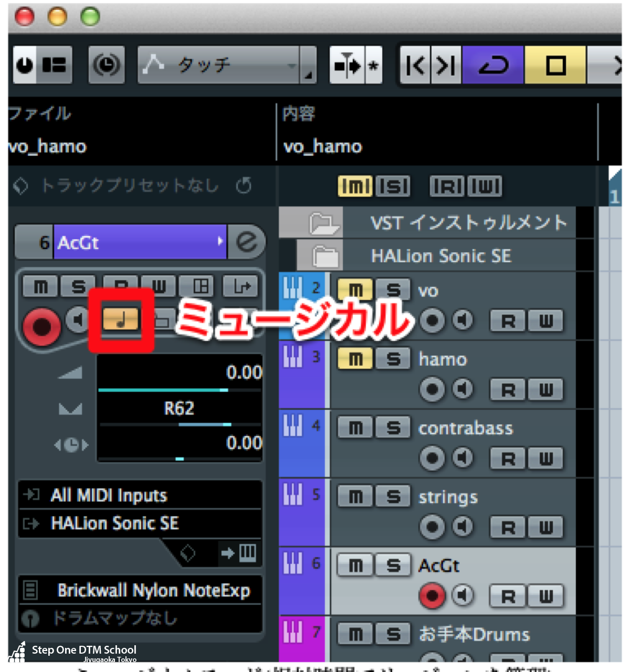Solo the hamo track

click(x=393, y=359)
